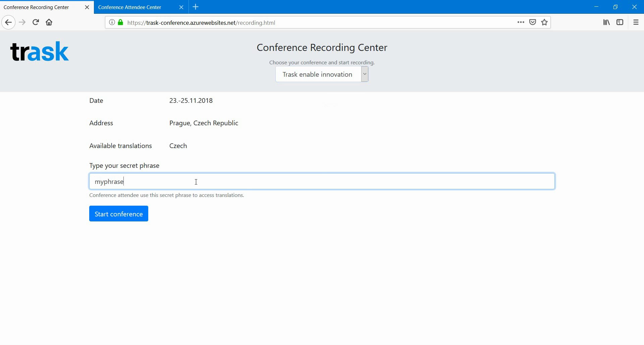This screenshot has height=345, width=644.
Task: Click the forward navigation arrow
Action: click(x=22, y=22)
